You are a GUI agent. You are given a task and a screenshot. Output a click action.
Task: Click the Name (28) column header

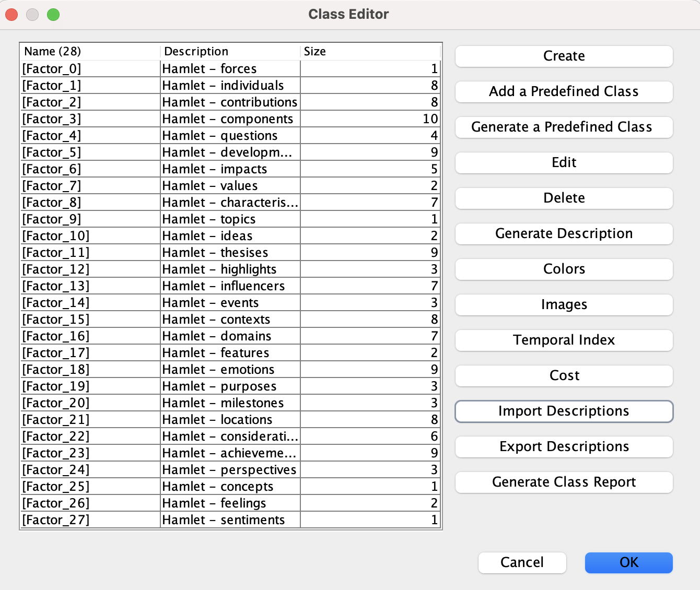[x=90, y=51]
